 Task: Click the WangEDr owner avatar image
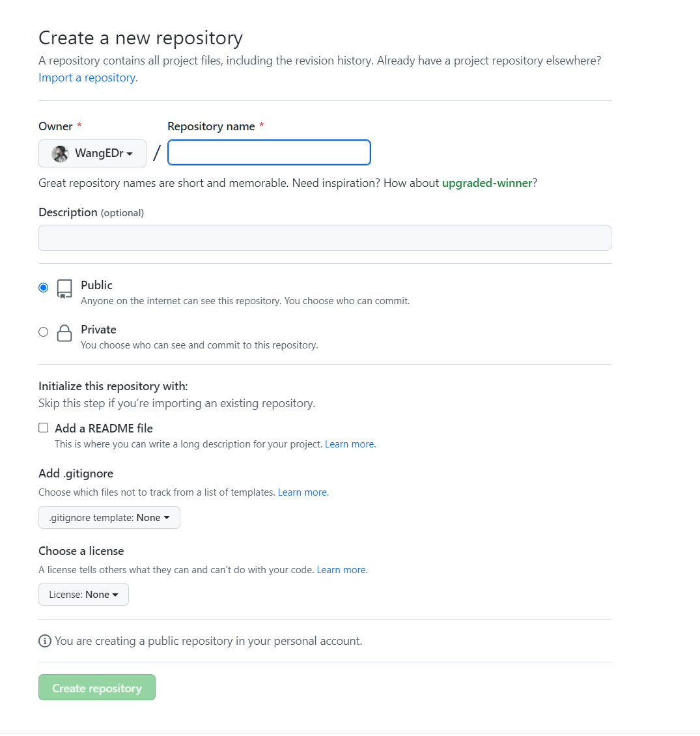click(61, 154)
